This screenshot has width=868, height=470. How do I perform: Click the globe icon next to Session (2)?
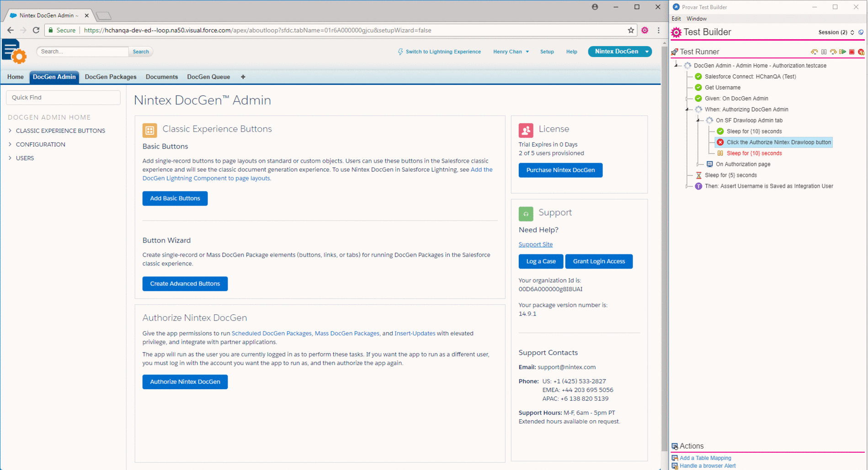[x=861, y=32]
